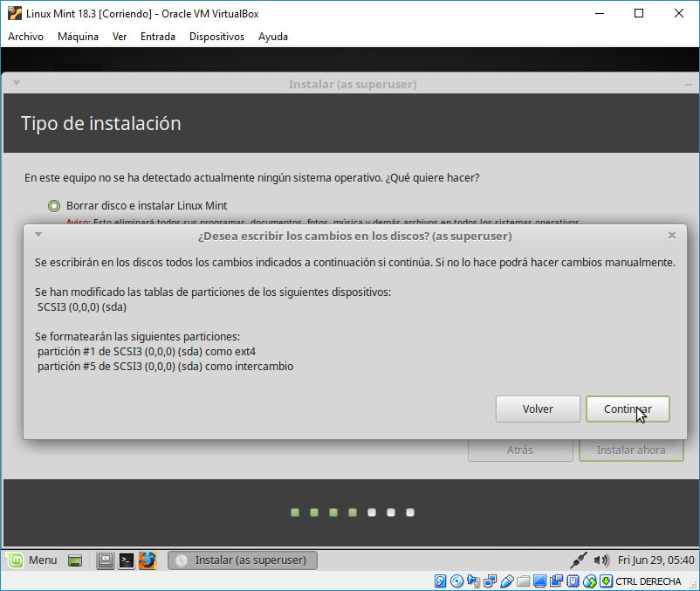This screenshot has height=591, width=700.
Task: Click the Atrás button in the installer
Action: click(x=520, y=450)
